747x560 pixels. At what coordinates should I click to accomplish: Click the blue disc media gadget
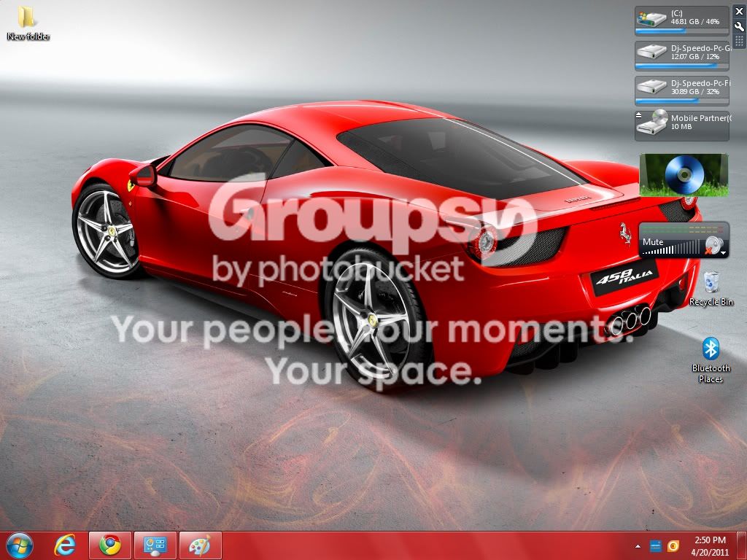pos(684,175)
